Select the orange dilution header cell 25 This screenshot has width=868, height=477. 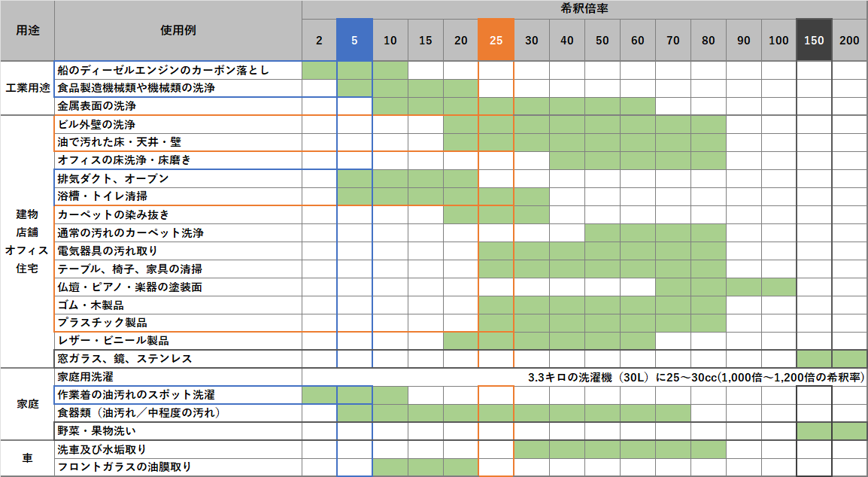tap(496, 40)
